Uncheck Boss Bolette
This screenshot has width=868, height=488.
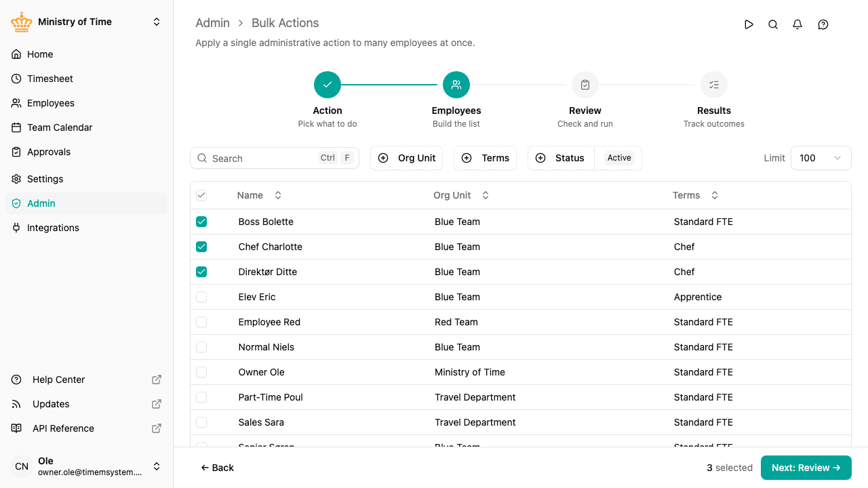(201, 222)
